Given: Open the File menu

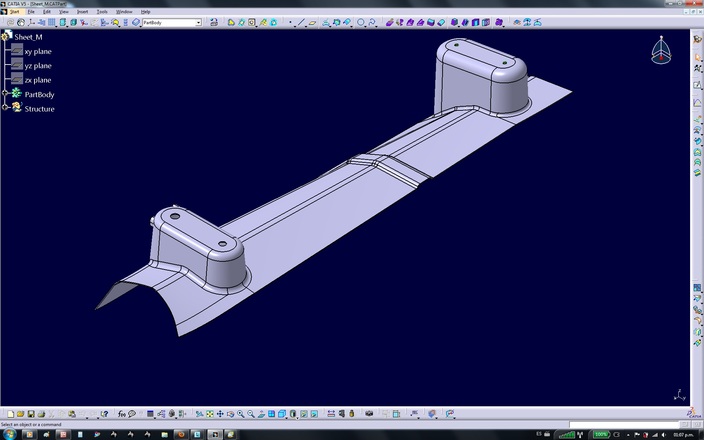Looking at the screenshot, I should [x=31, y=12].
